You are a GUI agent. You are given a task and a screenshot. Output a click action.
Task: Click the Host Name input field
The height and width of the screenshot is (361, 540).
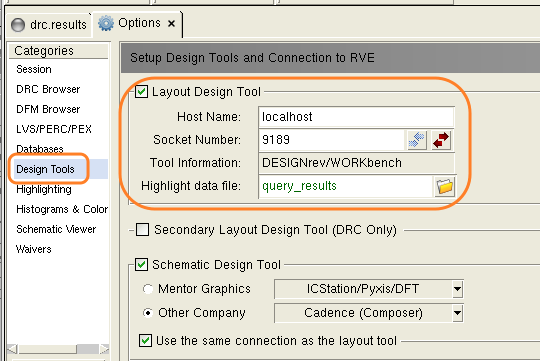coord(356,117)
